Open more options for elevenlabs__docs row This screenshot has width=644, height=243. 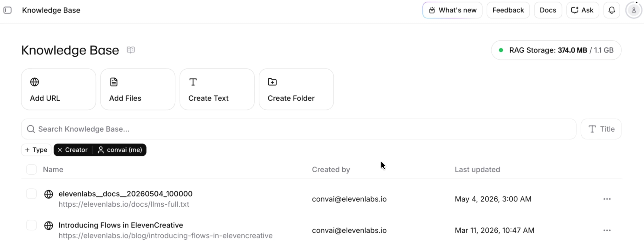607,199
